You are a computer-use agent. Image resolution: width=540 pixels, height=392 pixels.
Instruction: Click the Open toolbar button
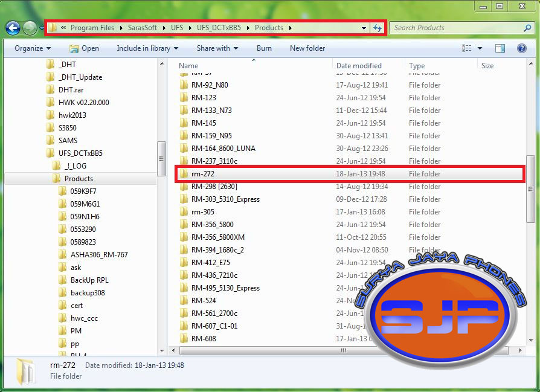[x=84, y=48]
